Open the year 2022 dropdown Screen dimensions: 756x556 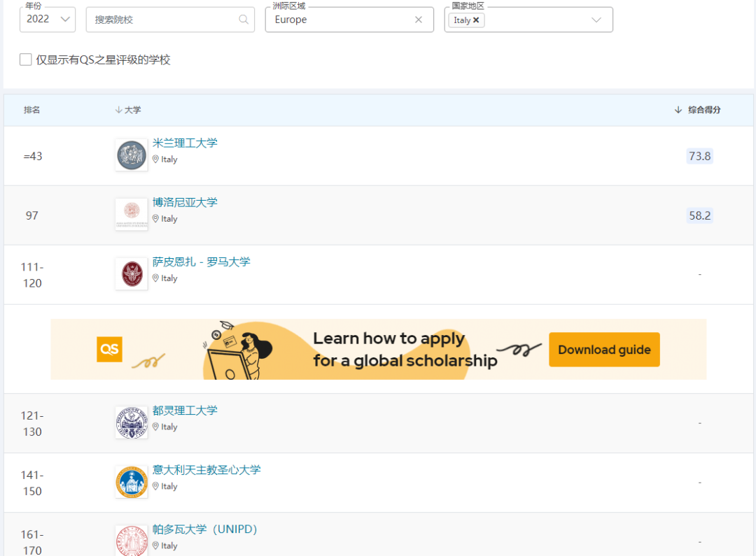[48, 20]
